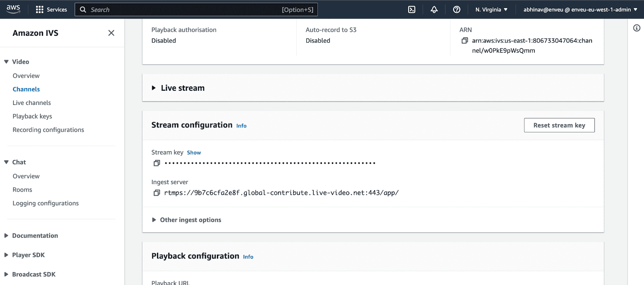The width and height of the screenshot is (644, 285).
Task: Expand the Player SDK section
Action: coord(6,255)
